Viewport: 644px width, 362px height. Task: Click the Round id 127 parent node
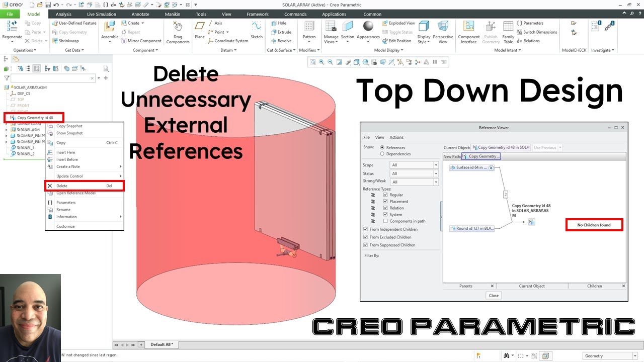click(x=472, y=228)
